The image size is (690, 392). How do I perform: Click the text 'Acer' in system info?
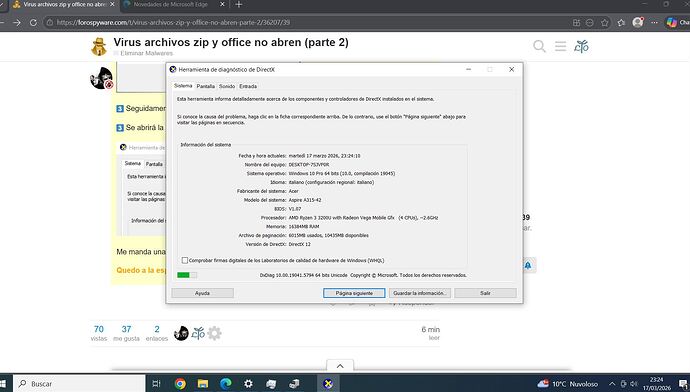point(294,191)
